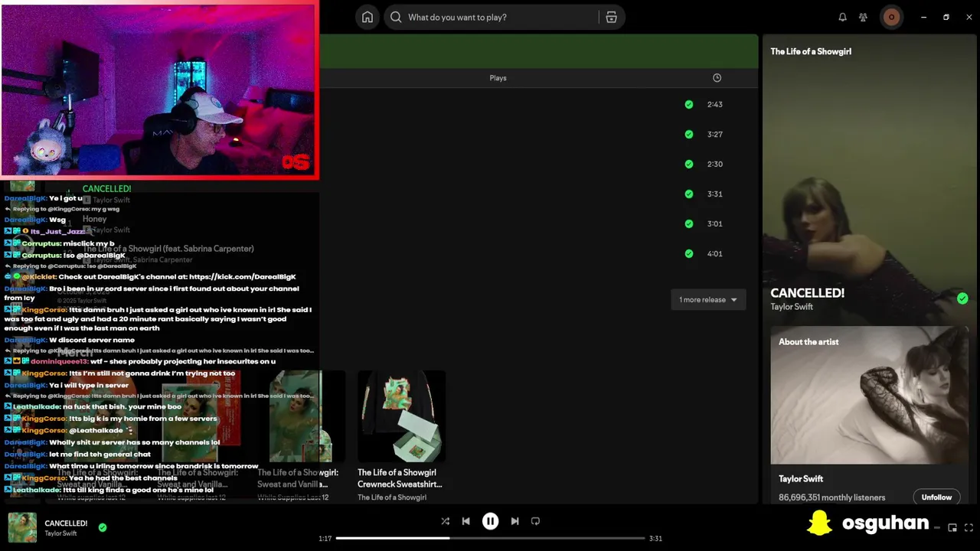
Task: Click CANCELLED! title in bottom player bar
Action: [66, 523]
